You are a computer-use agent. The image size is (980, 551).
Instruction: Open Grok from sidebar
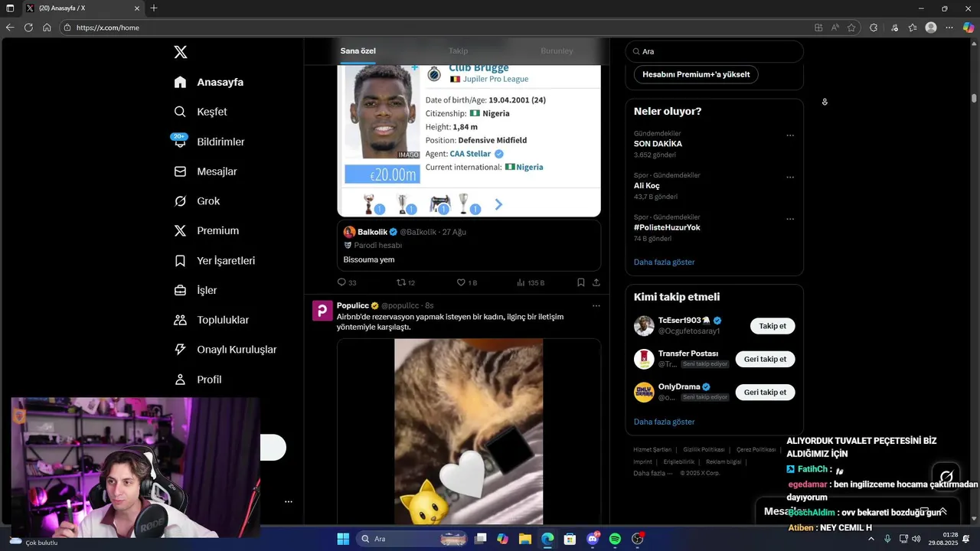coord(197,201)
